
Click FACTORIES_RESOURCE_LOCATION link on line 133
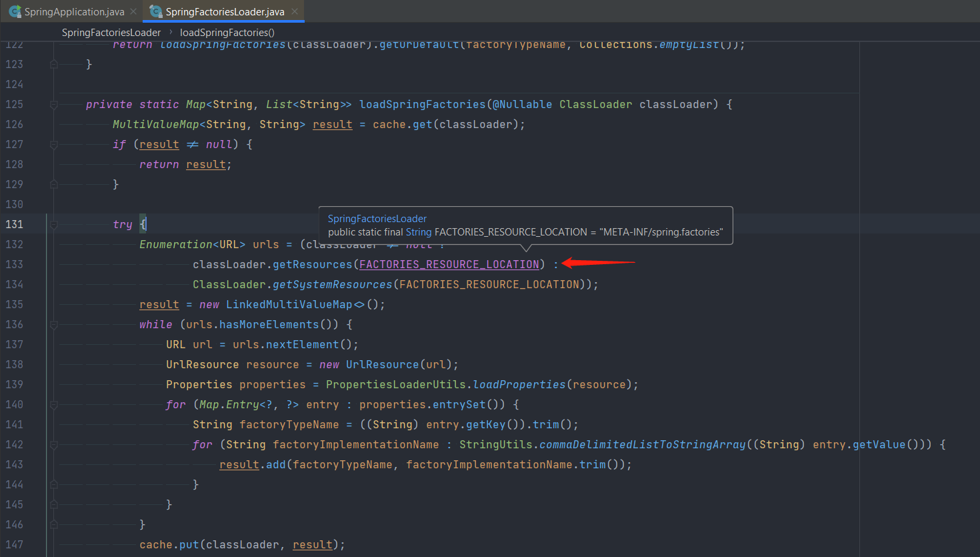tap(449, 264)
